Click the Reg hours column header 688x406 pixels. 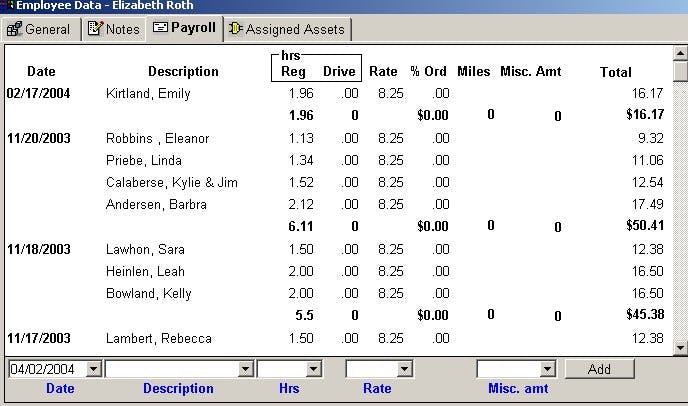coord(293,72)
